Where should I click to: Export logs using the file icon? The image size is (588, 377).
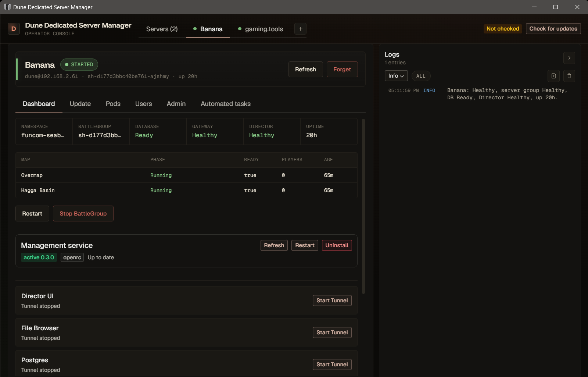[553, 76]
